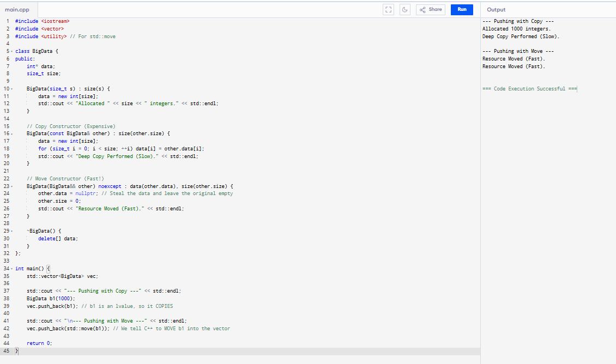Click 'other.size = 0;' statement
This screenshot has width=616, height=364.
60,201
